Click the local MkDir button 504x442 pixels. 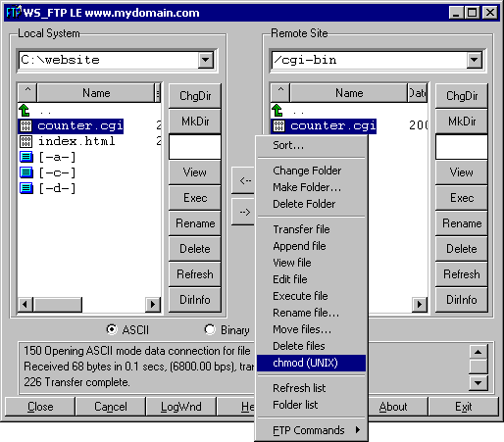195,122
